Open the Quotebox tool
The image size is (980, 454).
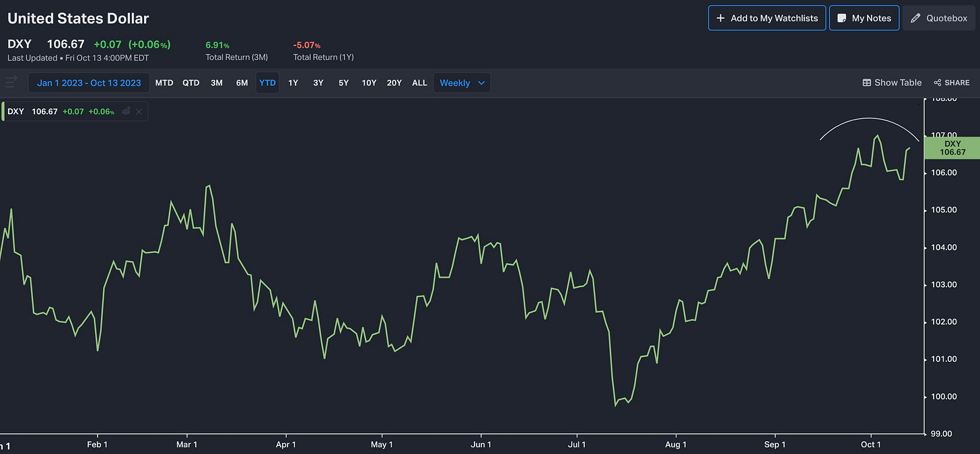click(939, 18)
